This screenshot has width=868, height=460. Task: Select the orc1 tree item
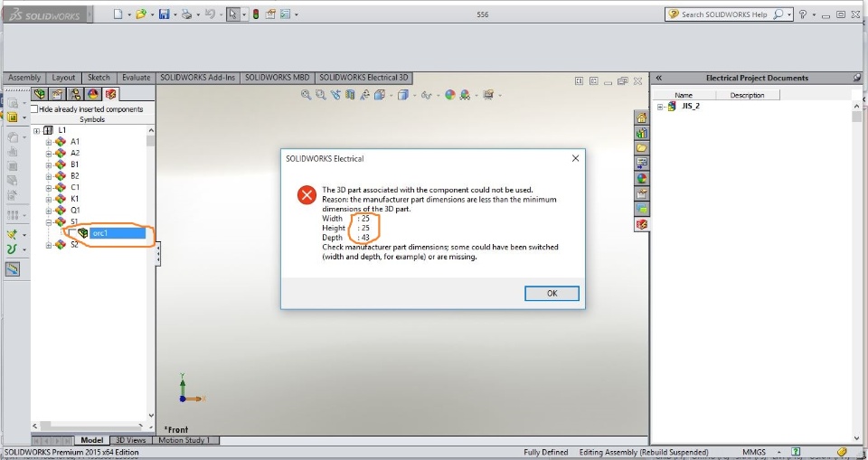point(117,233)
